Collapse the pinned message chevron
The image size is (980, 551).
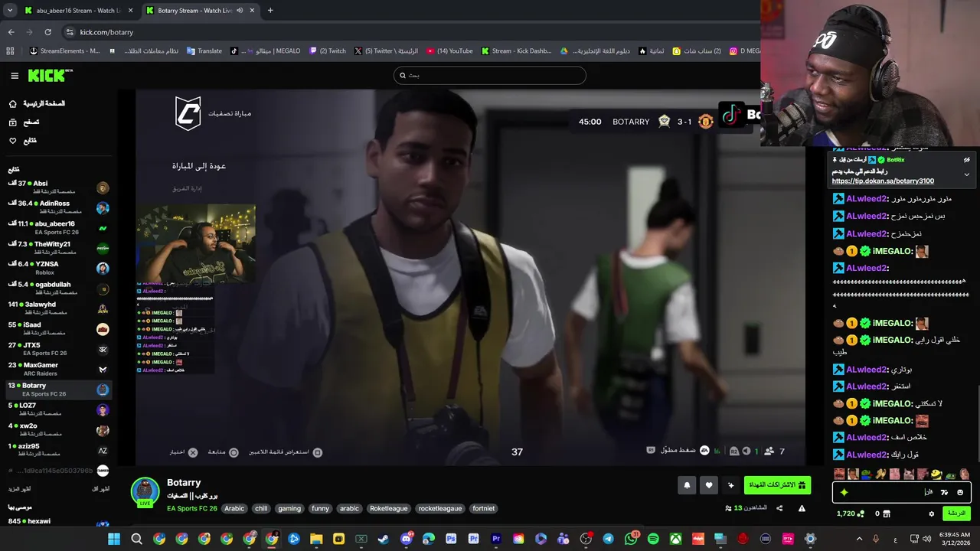966,174
